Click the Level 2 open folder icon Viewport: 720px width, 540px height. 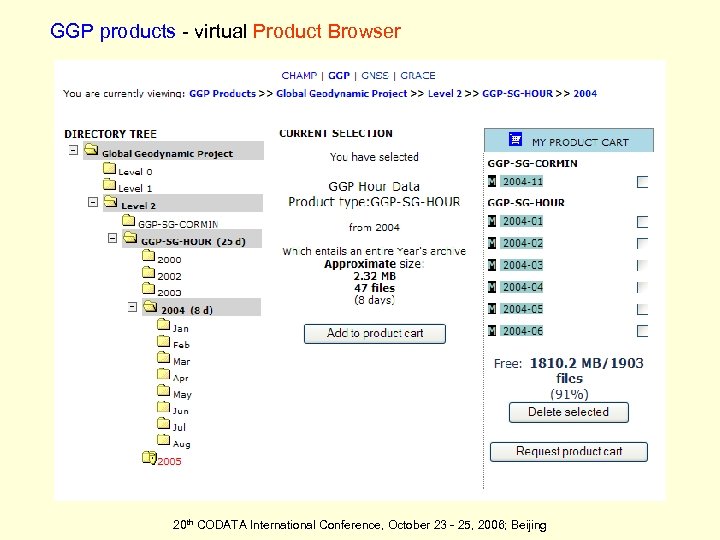click(111, 201)
